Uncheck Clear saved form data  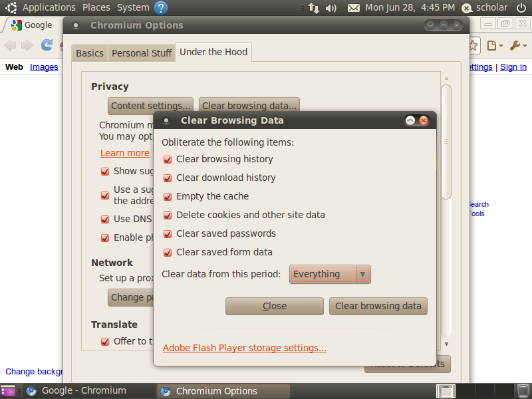pos(168,253)
